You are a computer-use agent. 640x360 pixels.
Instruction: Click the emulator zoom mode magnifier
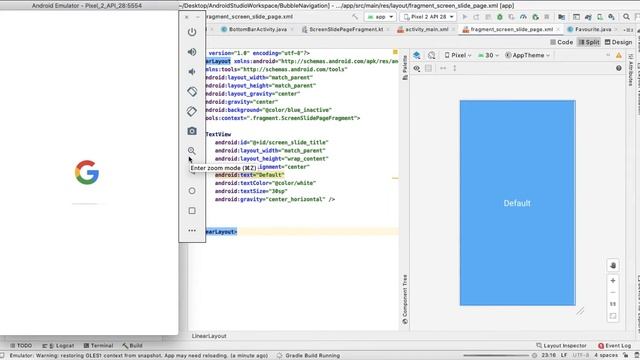[x=192, y=151]
